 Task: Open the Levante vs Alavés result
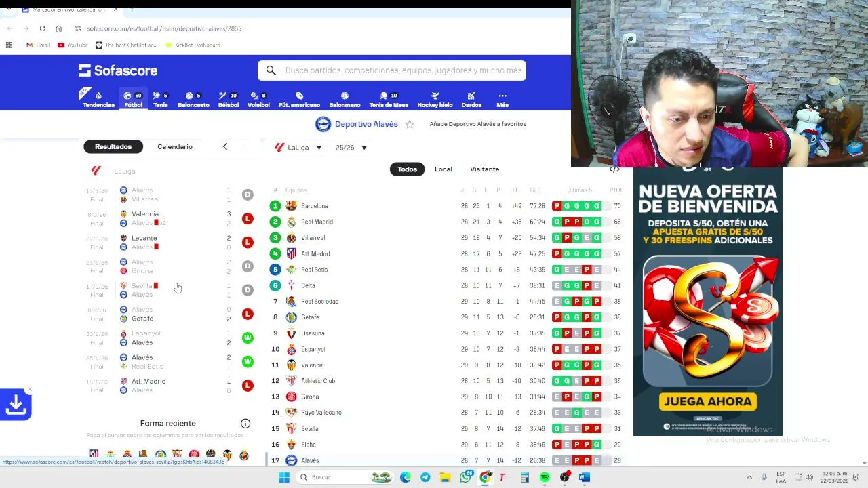[170, 243]
